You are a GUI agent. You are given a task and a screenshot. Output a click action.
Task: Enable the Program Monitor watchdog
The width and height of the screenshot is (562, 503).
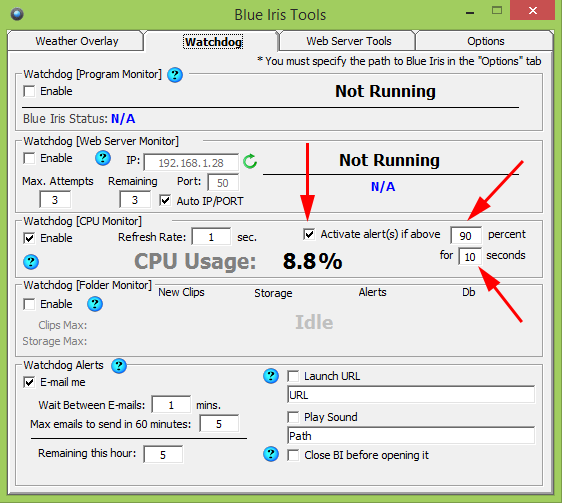point(29,91)
